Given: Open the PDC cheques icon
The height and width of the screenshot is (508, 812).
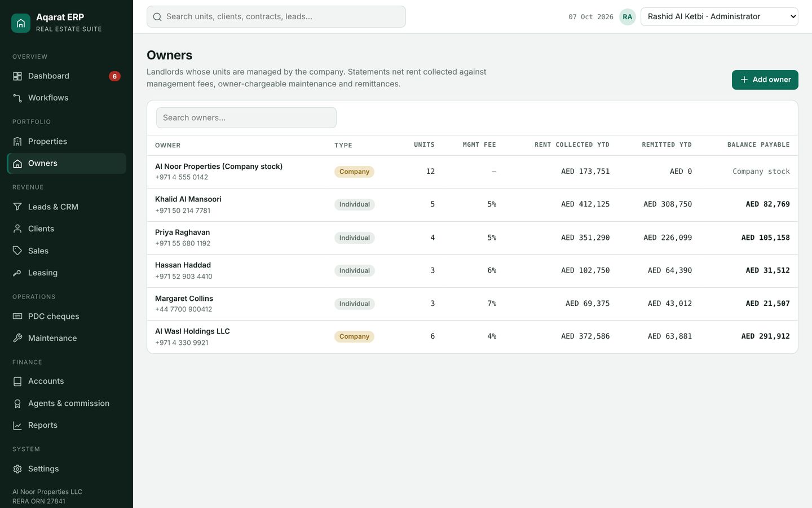Looking at the screenshot, I should (17, 316).
